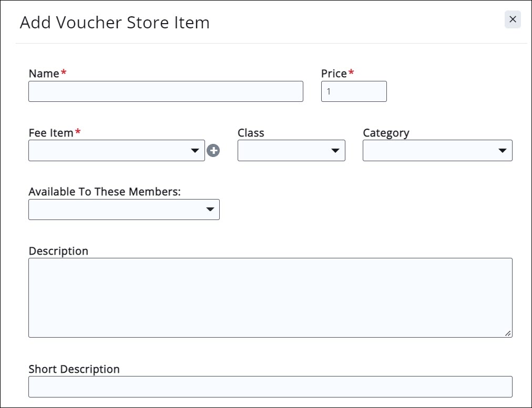Click the Name field label

[44, 74]
